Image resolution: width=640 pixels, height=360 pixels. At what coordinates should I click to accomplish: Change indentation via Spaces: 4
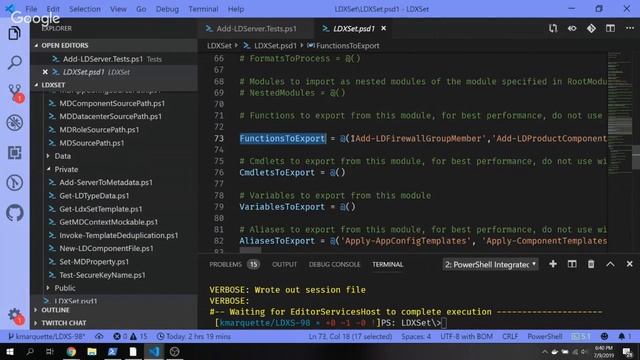pyautogui.click(x=416, y=336)
